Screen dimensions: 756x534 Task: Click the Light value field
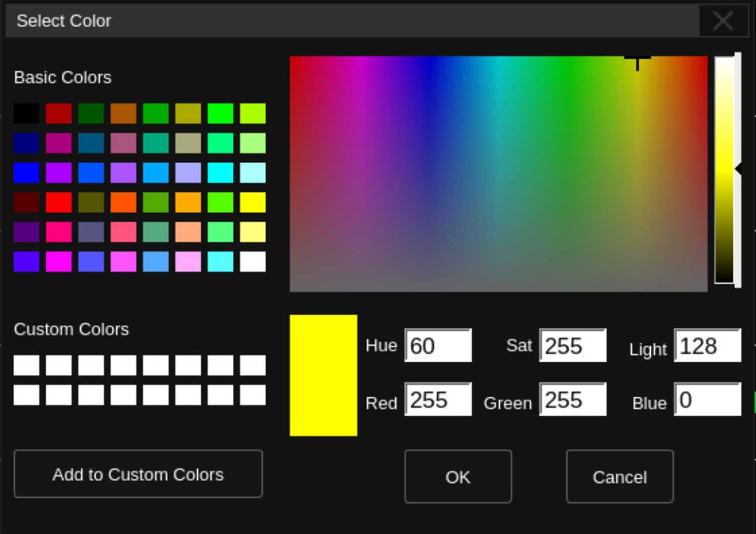pyautogui.click(x=708, y=346)
